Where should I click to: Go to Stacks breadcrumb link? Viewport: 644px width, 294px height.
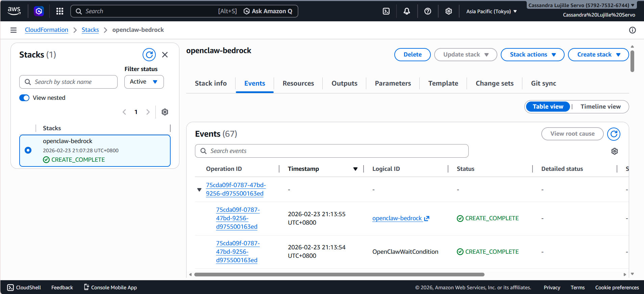(90, 30)
